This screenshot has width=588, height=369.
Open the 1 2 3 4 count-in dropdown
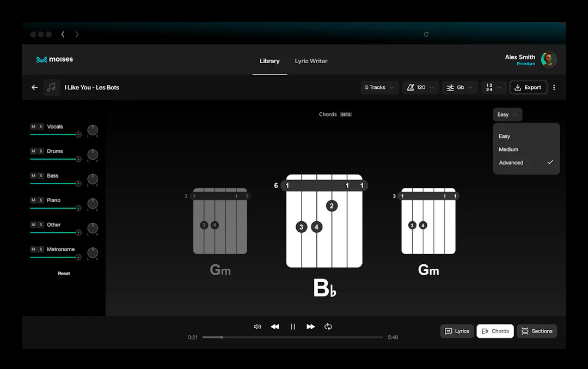coord(493,87)
